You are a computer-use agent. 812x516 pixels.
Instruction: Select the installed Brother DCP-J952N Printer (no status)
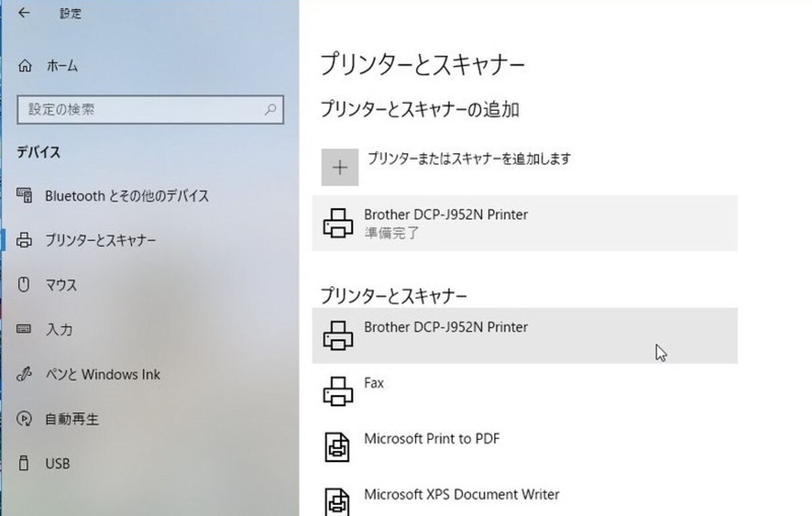(525, 336)
